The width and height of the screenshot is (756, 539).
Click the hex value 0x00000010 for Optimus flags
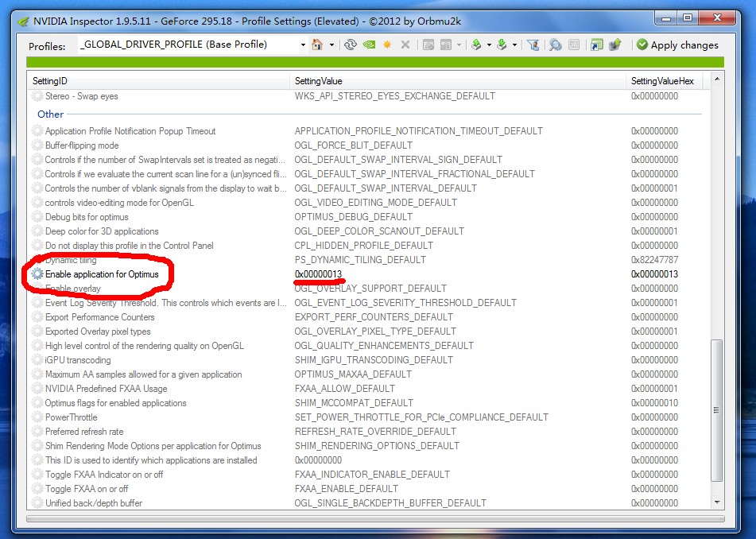654,402
